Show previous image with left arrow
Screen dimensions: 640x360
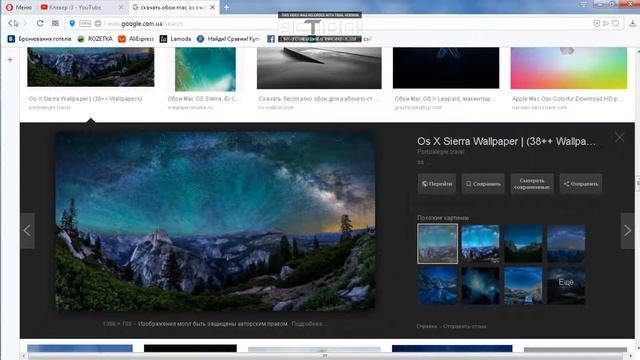[27, 231]
